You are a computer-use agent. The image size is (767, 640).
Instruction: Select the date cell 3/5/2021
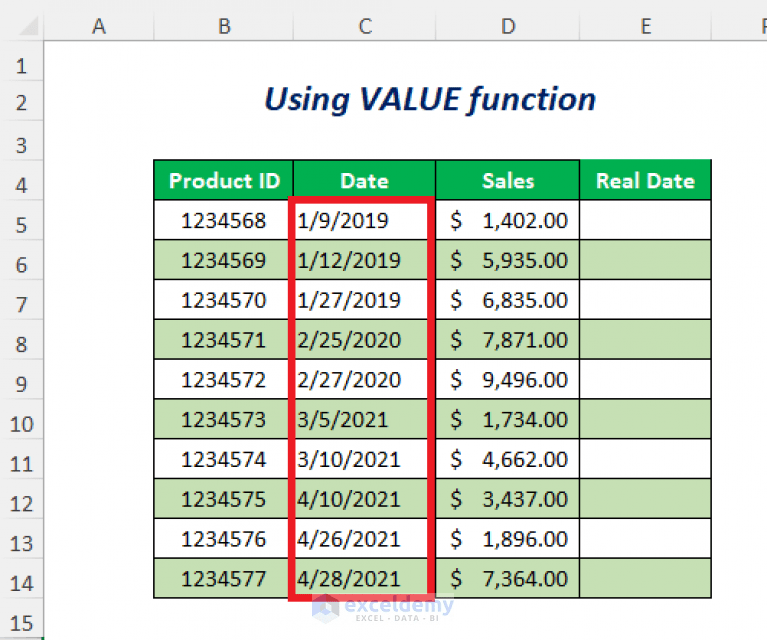(364, 419)
